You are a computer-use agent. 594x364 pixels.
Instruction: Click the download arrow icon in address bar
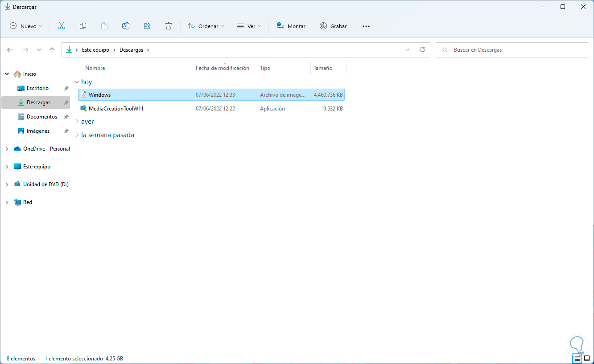(69, 50)
